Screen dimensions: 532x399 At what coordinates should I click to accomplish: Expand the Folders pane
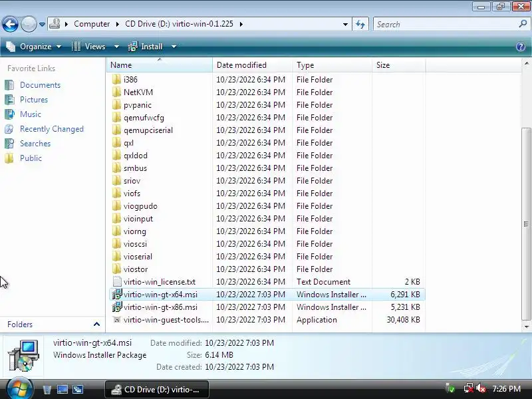pos(96,325)
